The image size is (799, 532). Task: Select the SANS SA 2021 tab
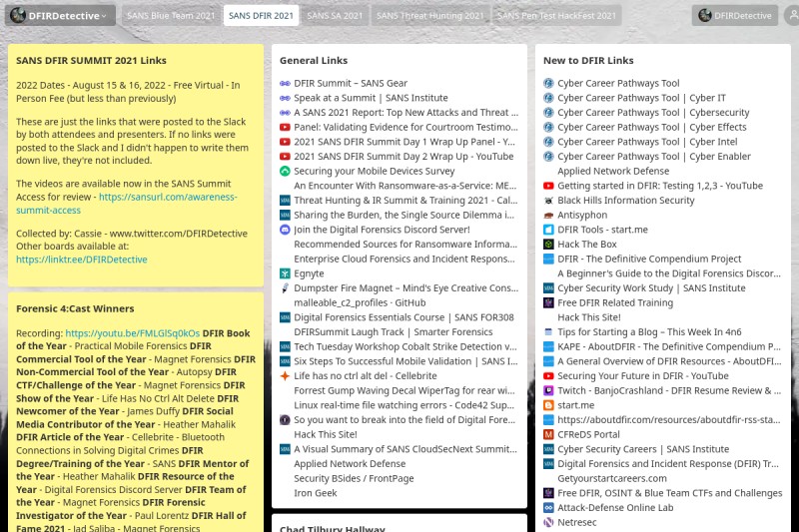pyautogui.click(x=335, y=16)
